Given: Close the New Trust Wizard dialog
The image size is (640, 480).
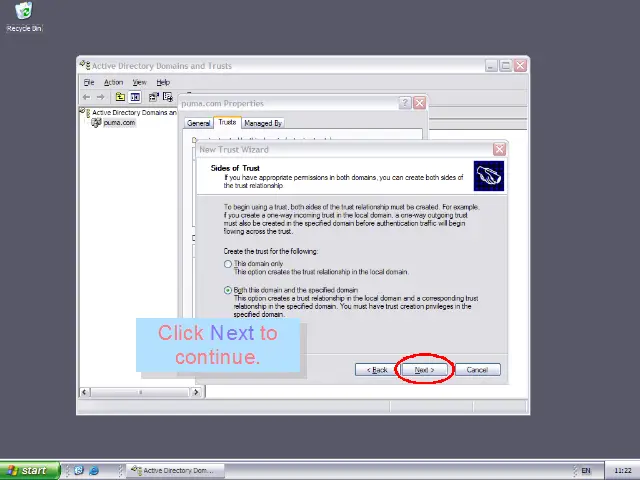Looking at the screenshot, I should click(499, 149).
